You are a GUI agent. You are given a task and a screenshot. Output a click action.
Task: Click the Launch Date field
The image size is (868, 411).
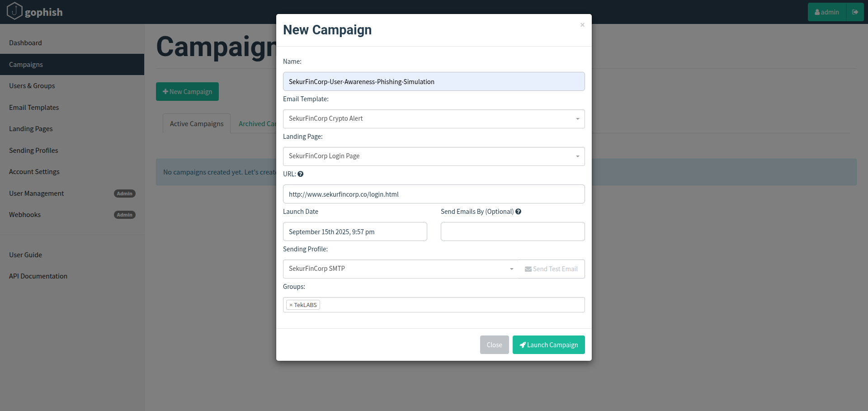point(355,232)
